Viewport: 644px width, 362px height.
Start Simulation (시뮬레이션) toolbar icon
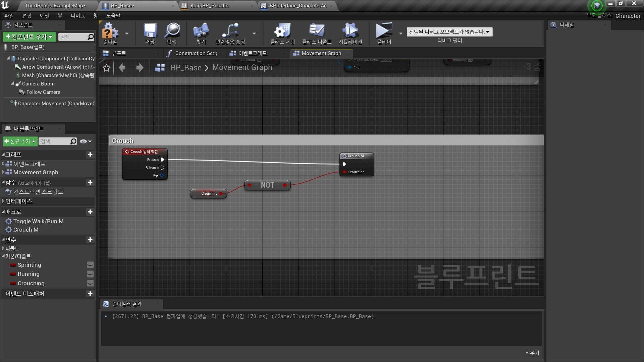[x=350, y=31]
